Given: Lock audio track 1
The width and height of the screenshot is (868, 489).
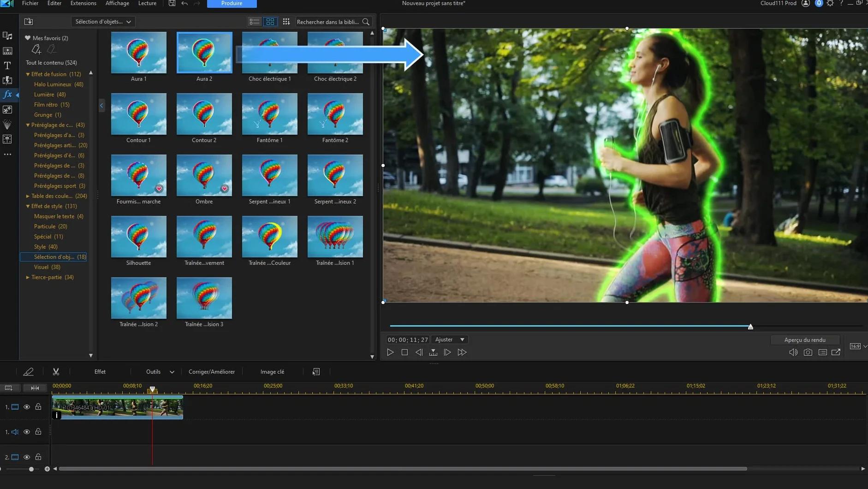Looking at the screenshot, I should pos(38,432).
